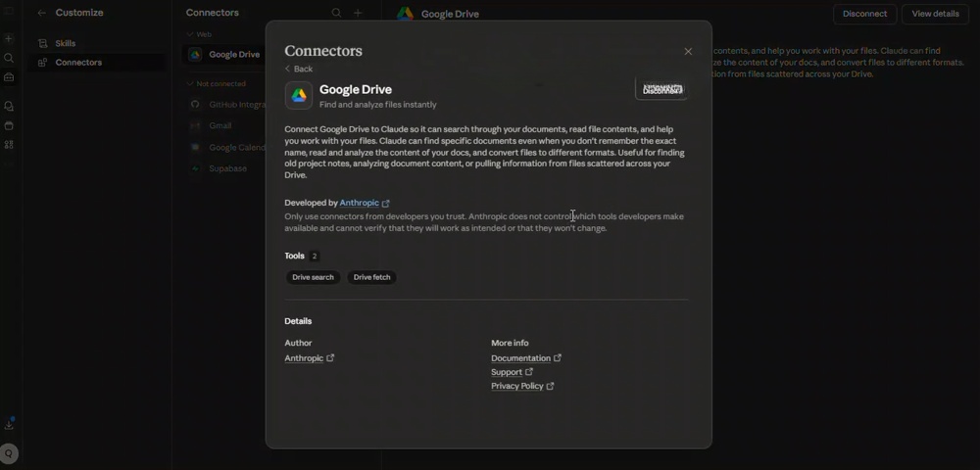Click the 'Find and analyze files instantly' subtitle
Viewport: 980px width, 470px height.
(378, 105)
